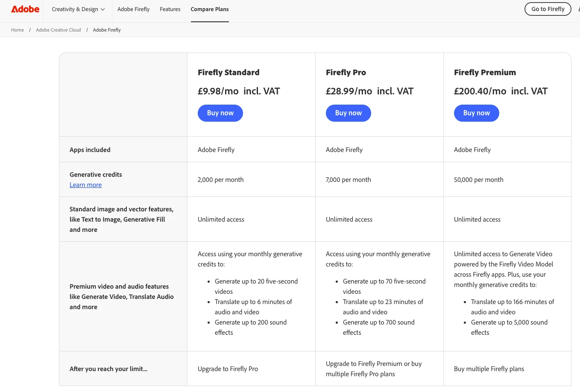Click the £200.40/mo price text

[480, 91]
